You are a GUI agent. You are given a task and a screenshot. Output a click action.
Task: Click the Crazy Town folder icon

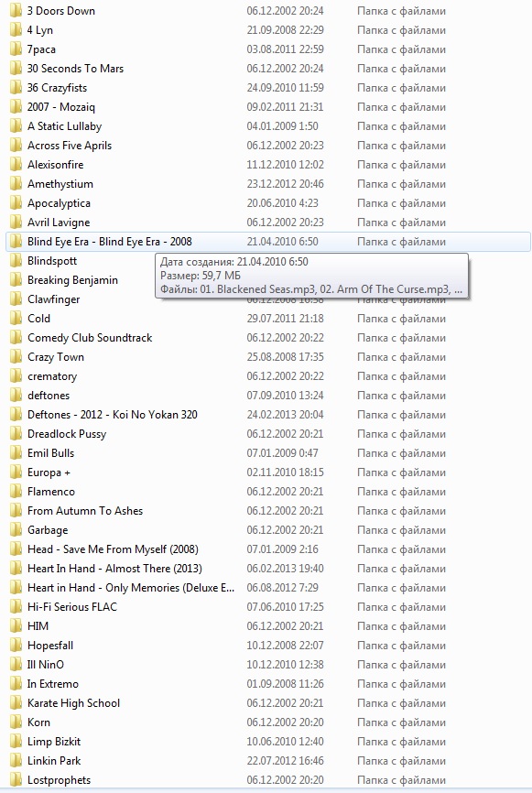(x=16, y=356)
